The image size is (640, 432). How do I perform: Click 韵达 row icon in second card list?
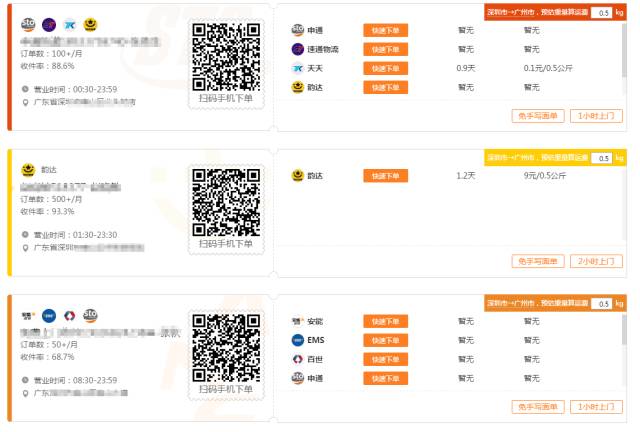298,176
